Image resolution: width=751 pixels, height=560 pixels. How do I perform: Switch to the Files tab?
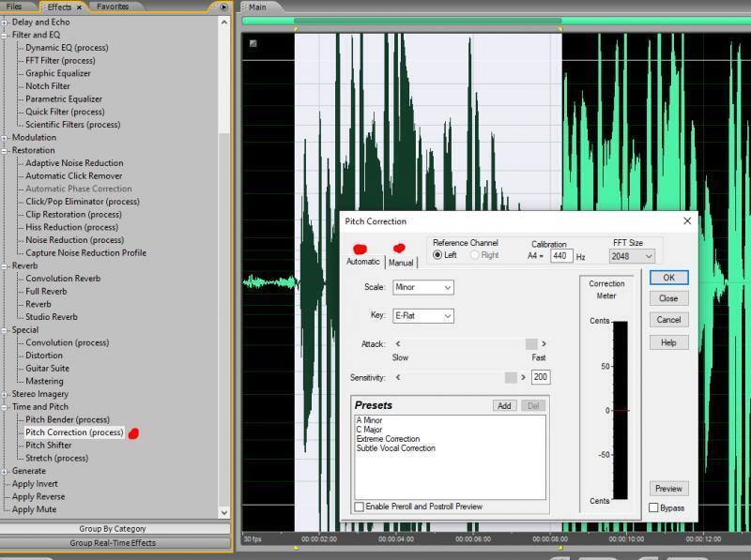pyautogui.click(x=14, y=7)
